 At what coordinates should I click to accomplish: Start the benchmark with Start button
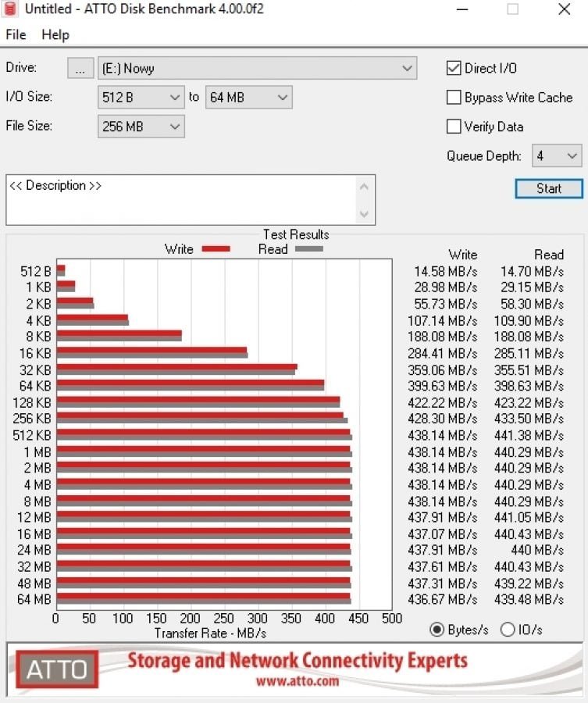(x=548, y=188)
